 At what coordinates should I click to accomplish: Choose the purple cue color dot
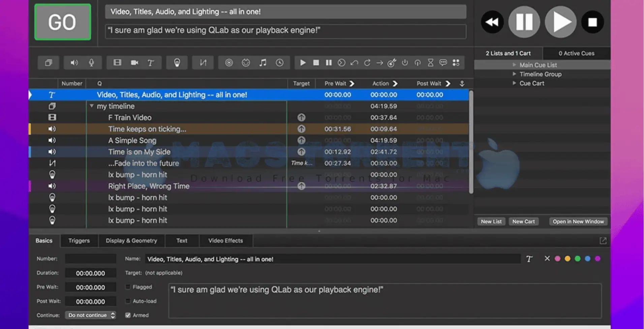(598, 259)
